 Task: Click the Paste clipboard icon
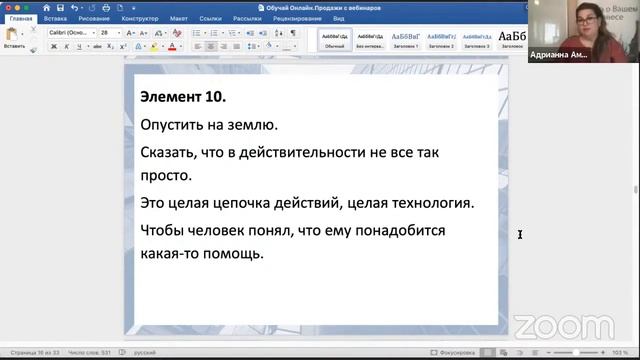pyautogui.click(x=12, y=35)
